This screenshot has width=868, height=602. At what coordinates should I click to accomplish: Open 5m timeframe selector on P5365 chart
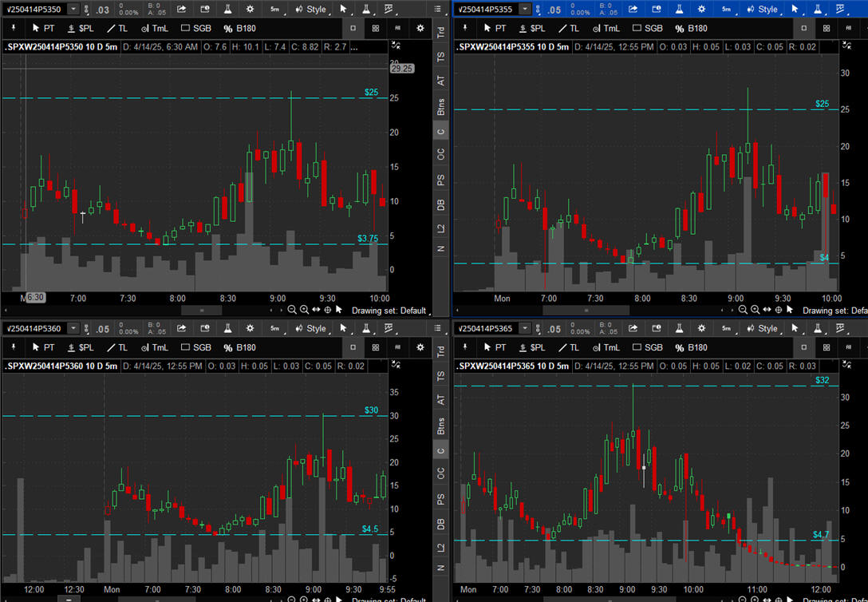pyautogui.click(x=727, y=328)
